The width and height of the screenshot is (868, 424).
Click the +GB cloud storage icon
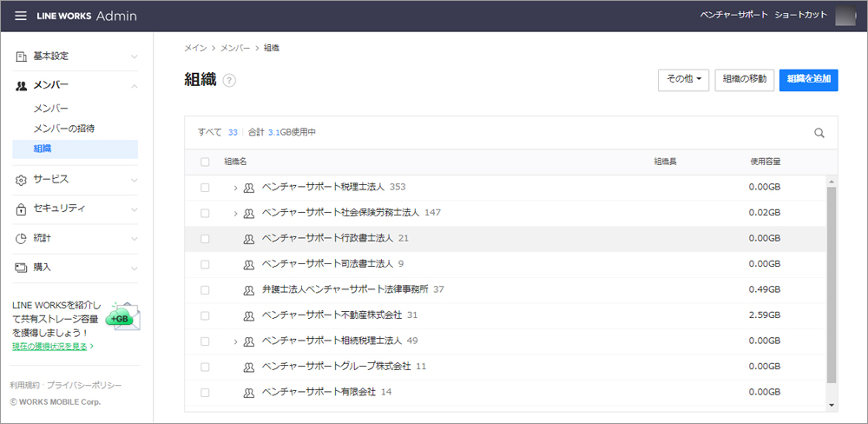pyautogui.click(x=121, y=318)
